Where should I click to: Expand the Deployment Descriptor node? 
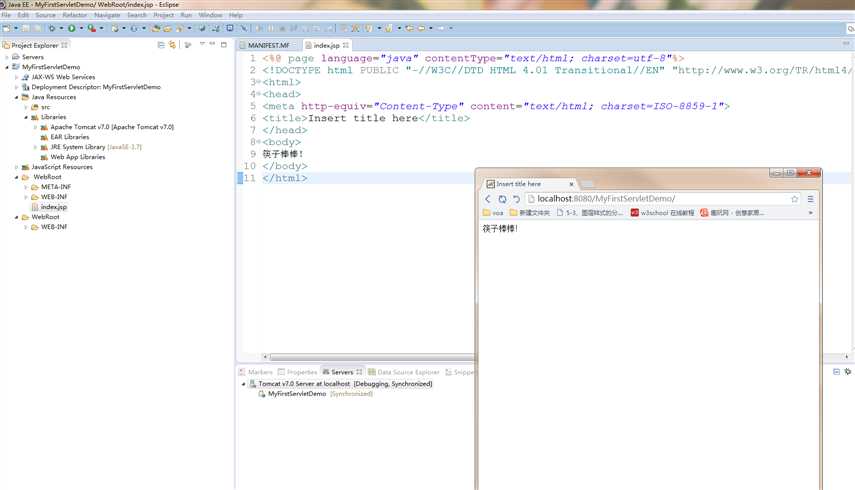16,87
